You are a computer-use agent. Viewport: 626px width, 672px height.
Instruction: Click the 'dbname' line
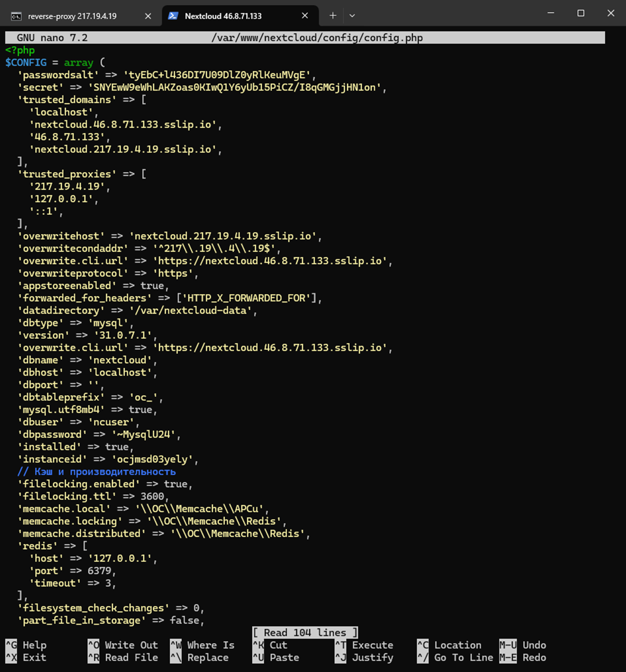[x=87, y=360]
